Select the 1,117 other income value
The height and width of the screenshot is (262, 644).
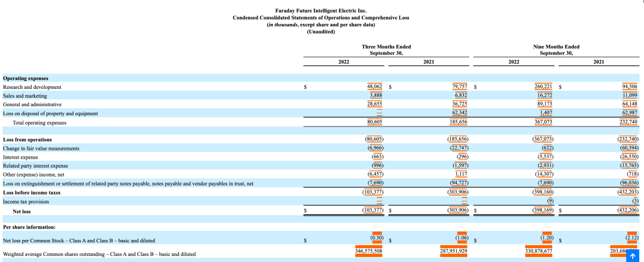[x=462, y=174]
